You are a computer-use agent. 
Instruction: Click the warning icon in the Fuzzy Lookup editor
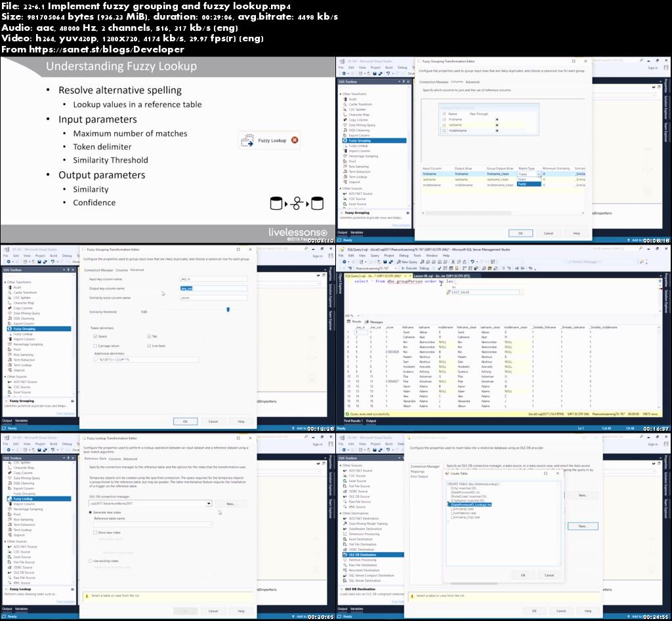[x=87, y=595]
